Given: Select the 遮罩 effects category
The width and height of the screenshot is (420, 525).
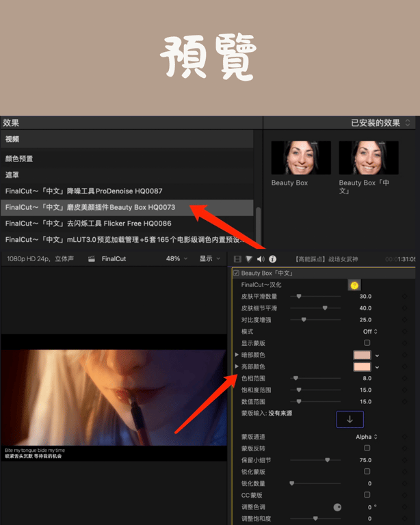Looking at the screenshot, I should (127, 175).
